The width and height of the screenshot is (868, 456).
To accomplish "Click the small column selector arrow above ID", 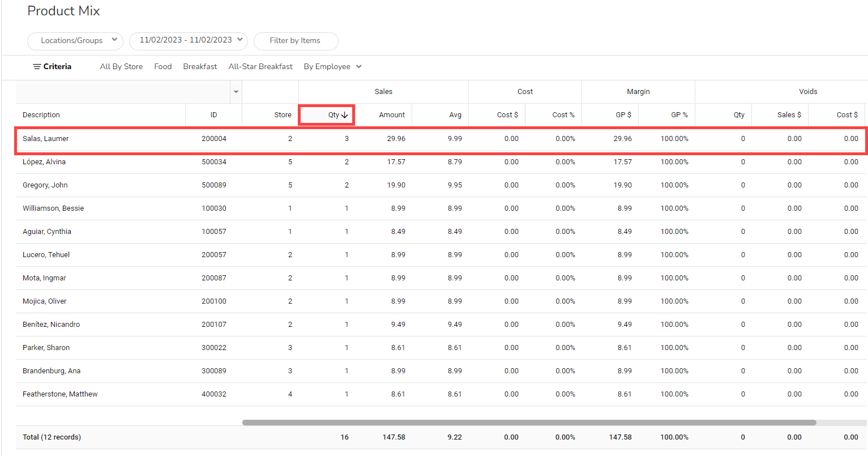I will [236, 92].
